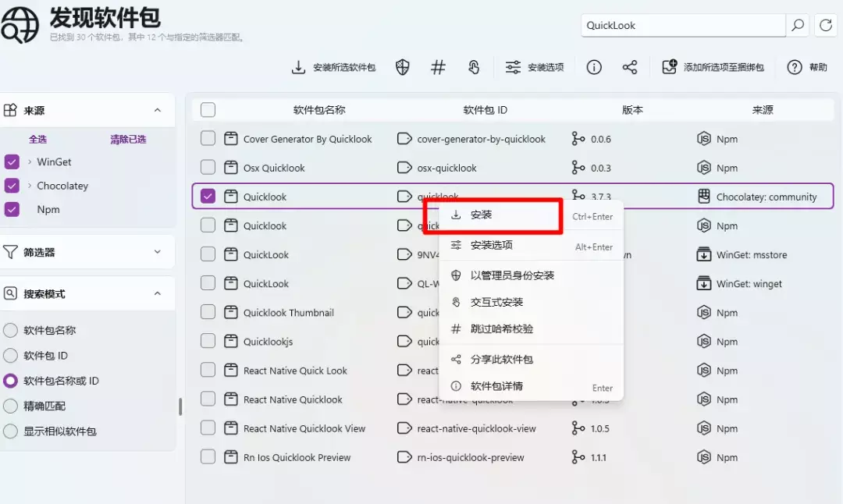The image size is (843, 504).
Task: Sort by 版本 column header
Action: tap(632, 110)
